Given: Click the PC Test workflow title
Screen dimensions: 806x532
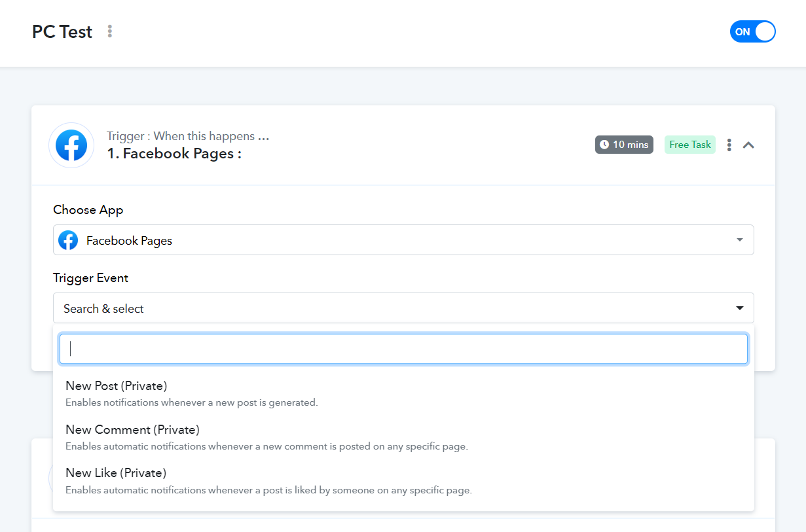Looking at the screenshot, I should point(62,31).
